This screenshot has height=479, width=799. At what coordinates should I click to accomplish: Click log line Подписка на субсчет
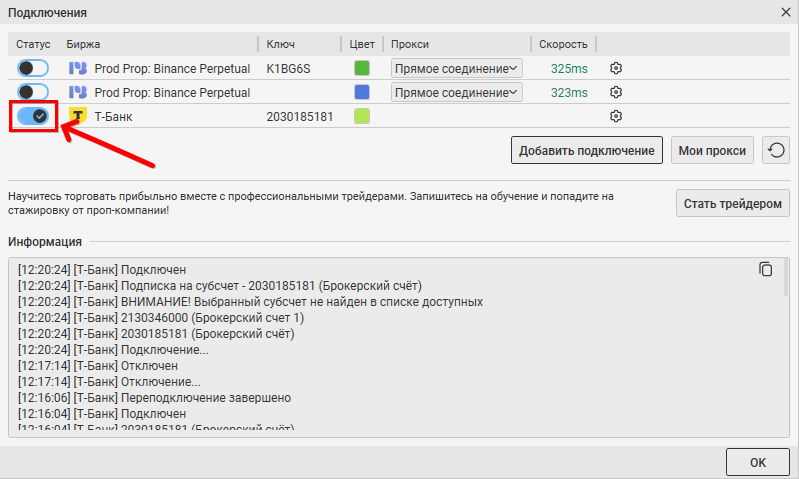220,285
